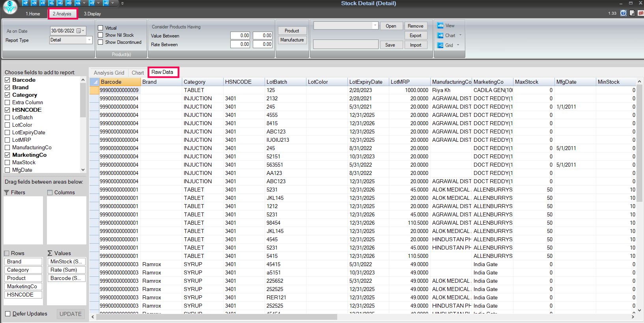
Task: Check the MfgDate field checkbox
Action: tap(7, 170)
